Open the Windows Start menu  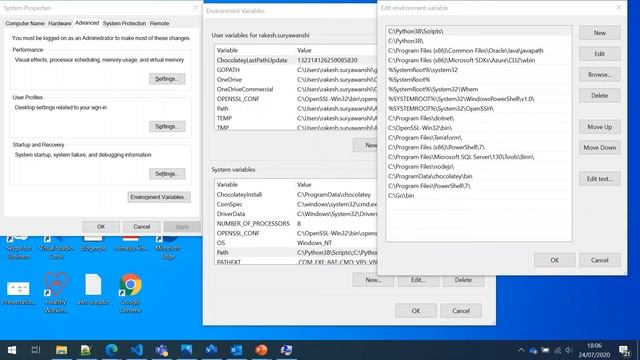pos(12,350)
